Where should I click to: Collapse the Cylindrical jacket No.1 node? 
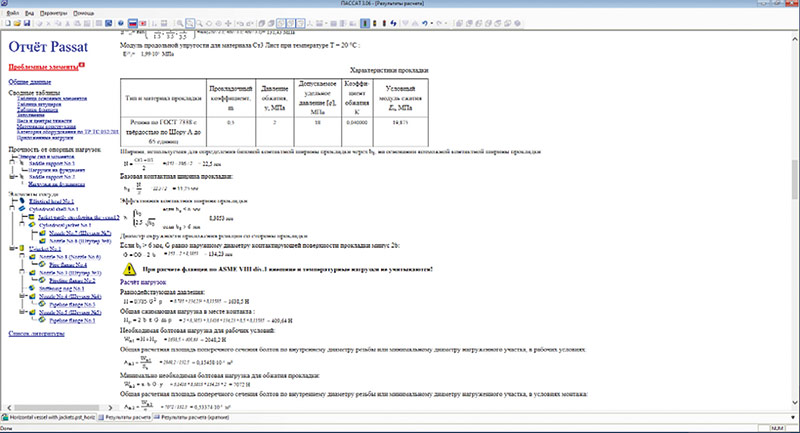[22, 224]
